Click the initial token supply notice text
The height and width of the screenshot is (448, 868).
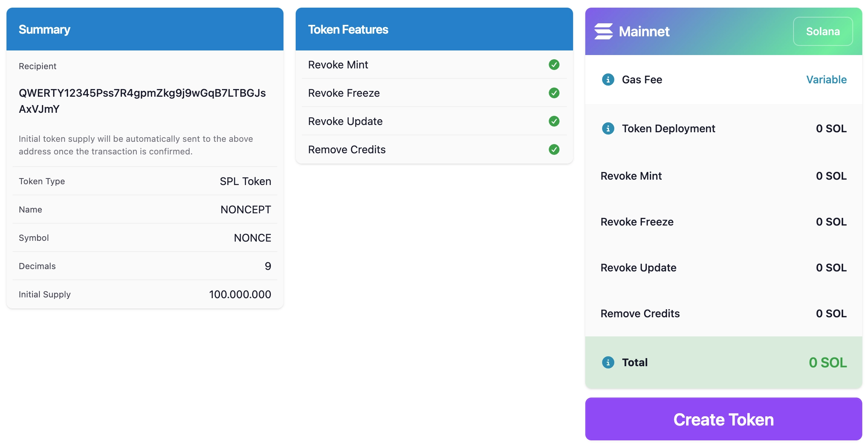(x=136, y=145)
